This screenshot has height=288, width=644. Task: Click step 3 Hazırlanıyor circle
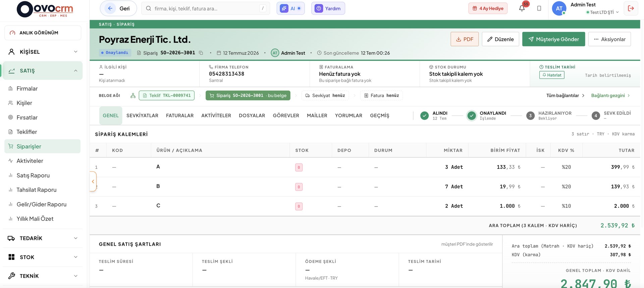tap(530, 116)
